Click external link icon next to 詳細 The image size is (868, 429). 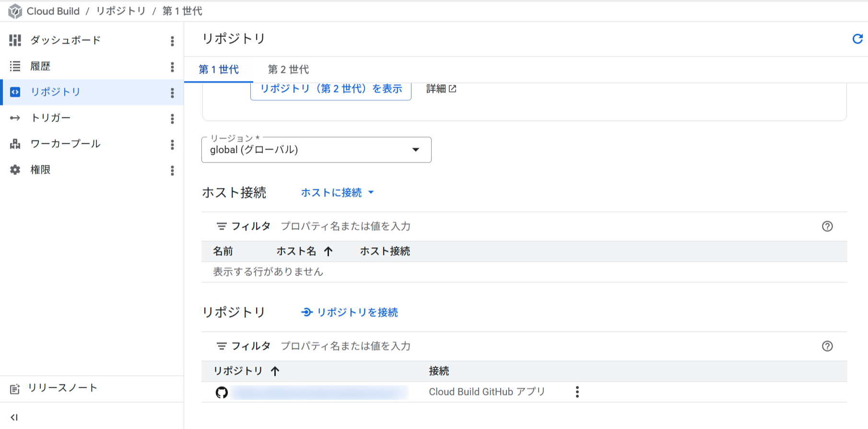click(452, 89)
